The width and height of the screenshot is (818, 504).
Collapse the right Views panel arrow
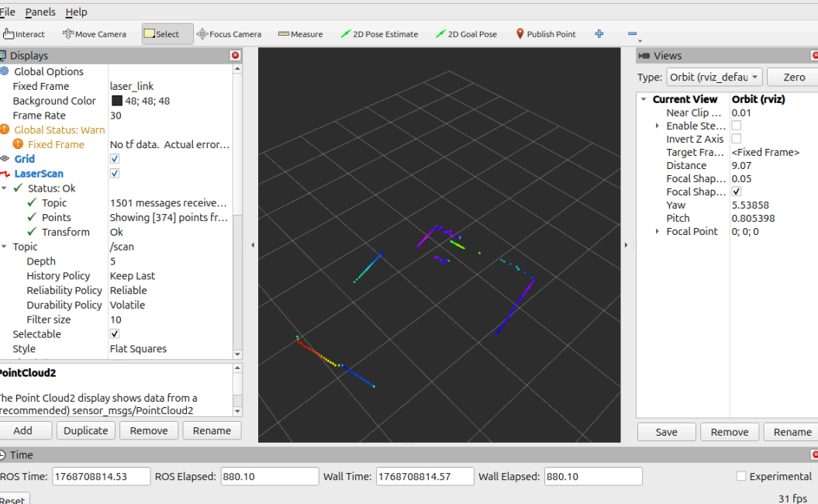[626, 245]
